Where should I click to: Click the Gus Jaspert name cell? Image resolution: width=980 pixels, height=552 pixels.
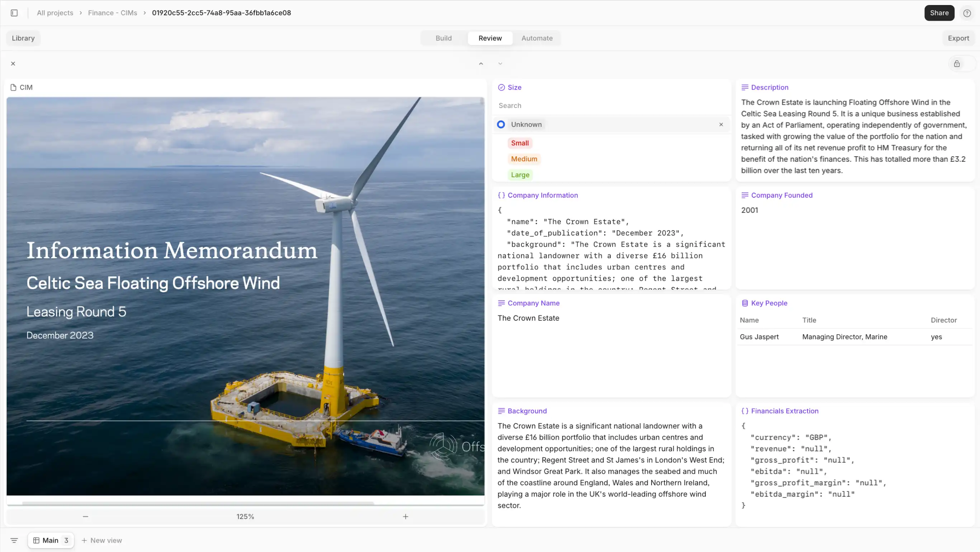(759, 337)
